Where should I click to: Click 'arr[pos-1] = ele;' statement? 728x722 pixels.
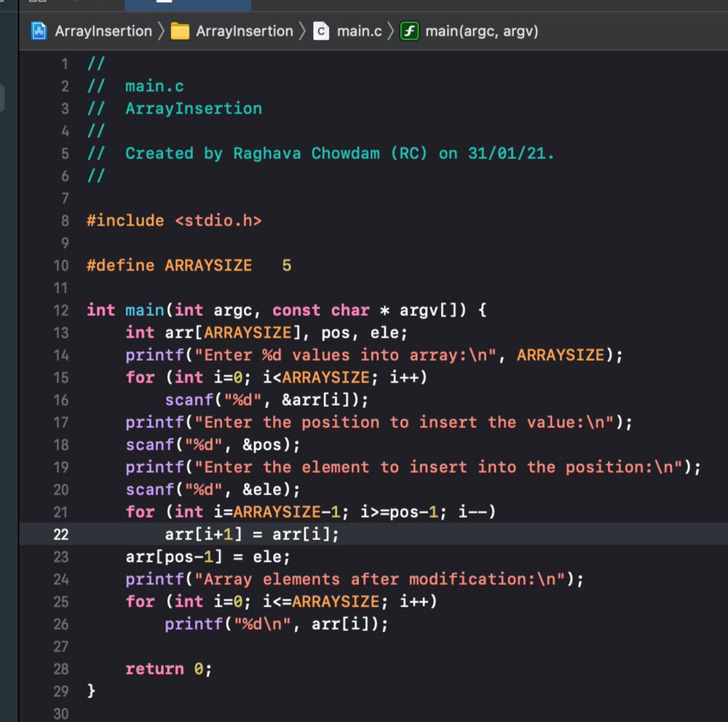[208, 556]
